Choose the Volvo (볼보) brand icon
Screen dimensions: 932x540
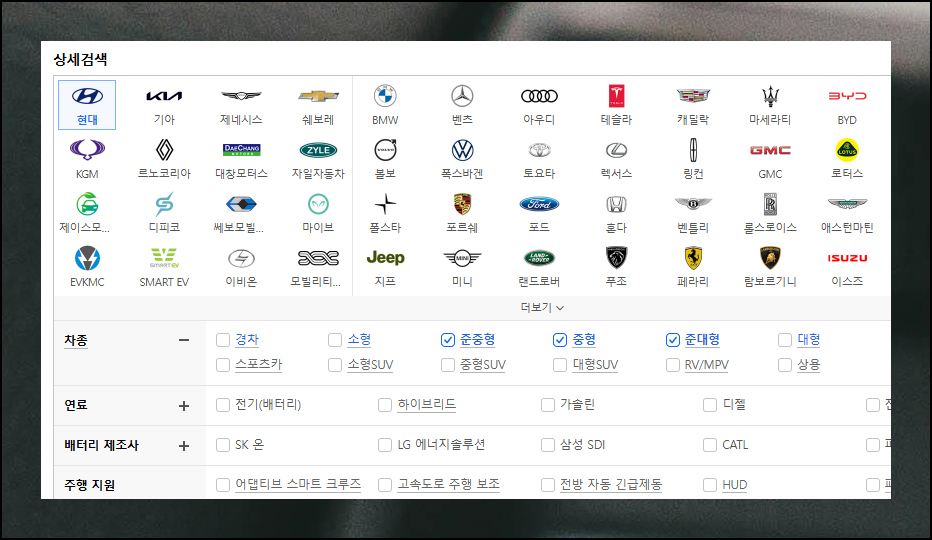point(385,150)
